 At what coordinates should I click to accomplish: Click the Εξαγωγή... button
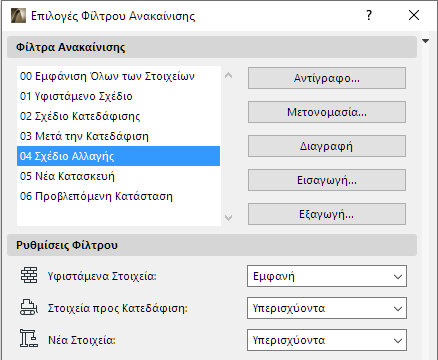[x=327, y=214]
